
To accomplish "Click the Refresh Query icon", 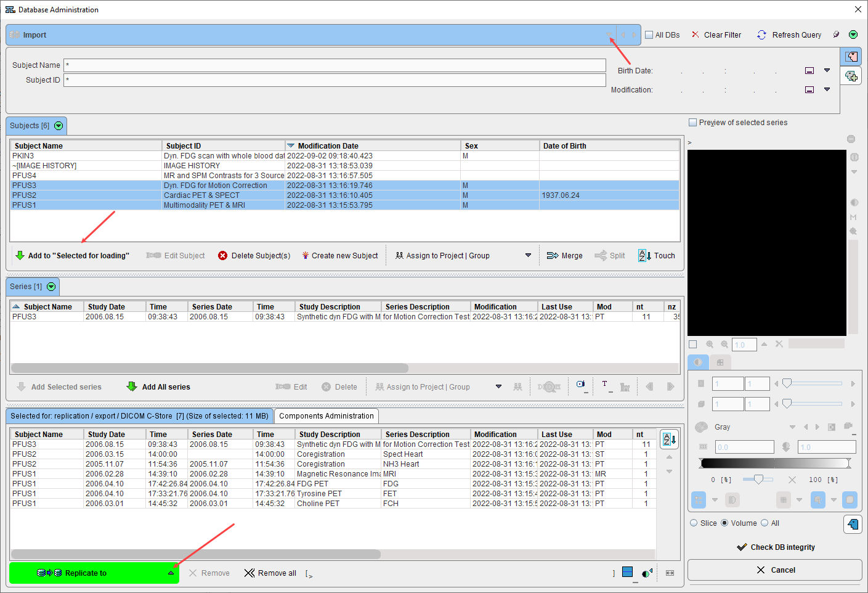I will (762, 35).
